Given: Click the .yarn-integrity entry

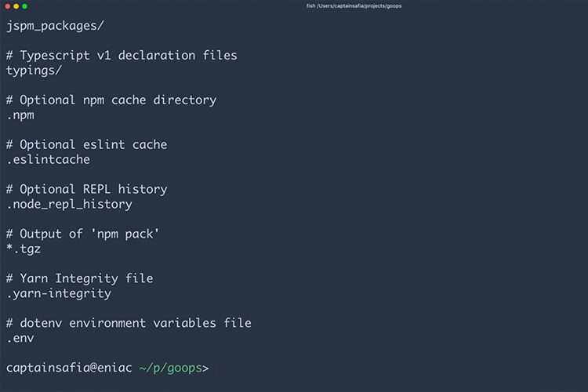Looking at the screenshot, I should (59, 294).
